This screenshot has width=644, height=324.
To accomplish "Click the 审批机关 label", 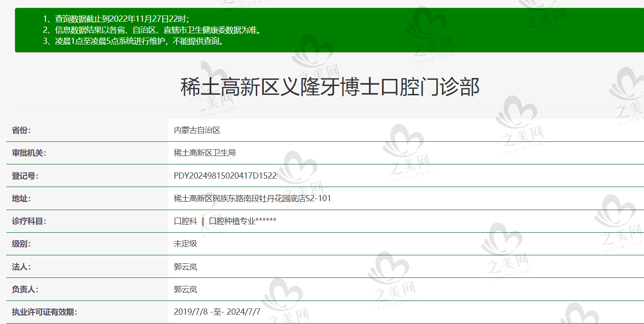I will tap(29, 153).
